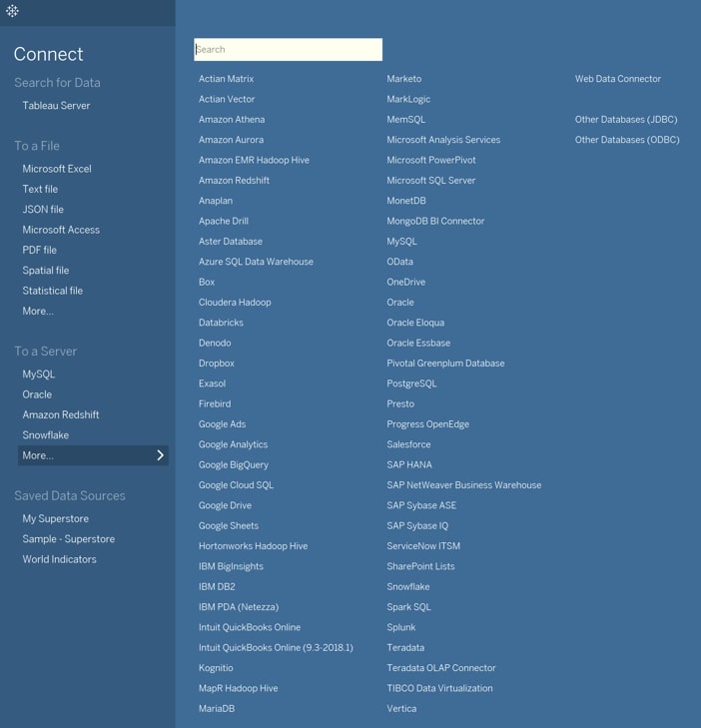Select IBM DB2 connector

tap(217, 587)
